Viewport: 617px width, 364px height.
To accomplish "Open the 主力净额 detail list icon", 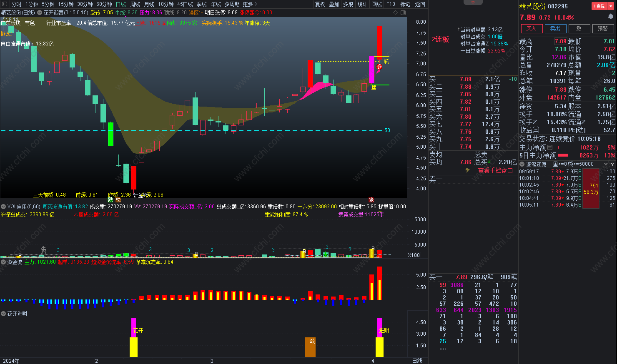I will [550, 147].
